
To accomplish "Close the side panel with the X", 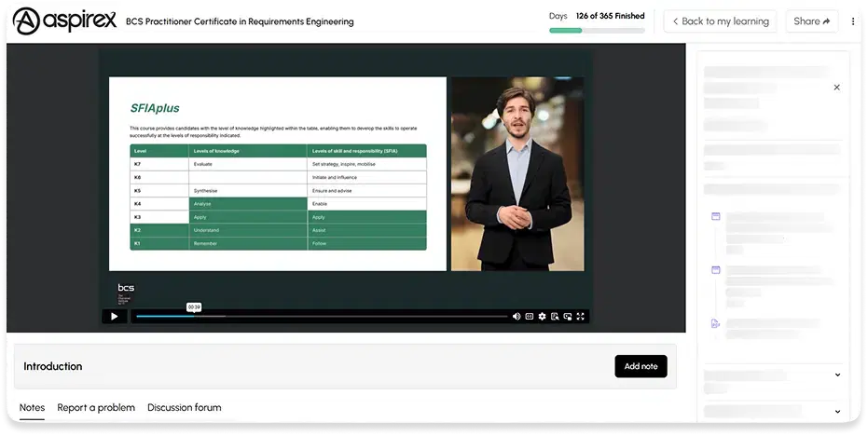I will click(x=837, y=88).
